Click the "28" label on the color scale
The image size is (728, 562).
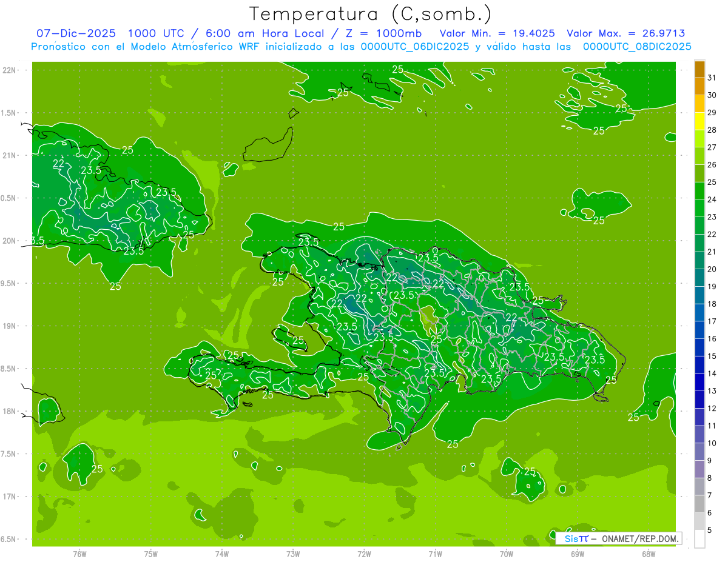pos(712,130)
